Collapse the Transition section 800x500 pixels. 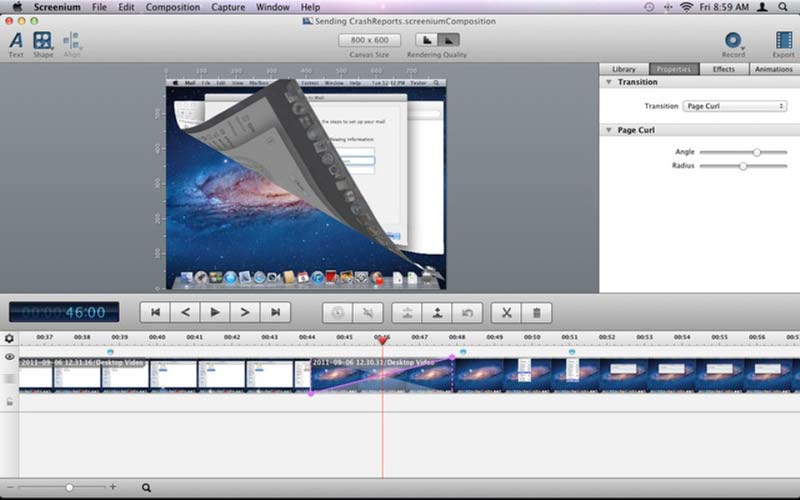pyautogui.click(x=609, y=82)
